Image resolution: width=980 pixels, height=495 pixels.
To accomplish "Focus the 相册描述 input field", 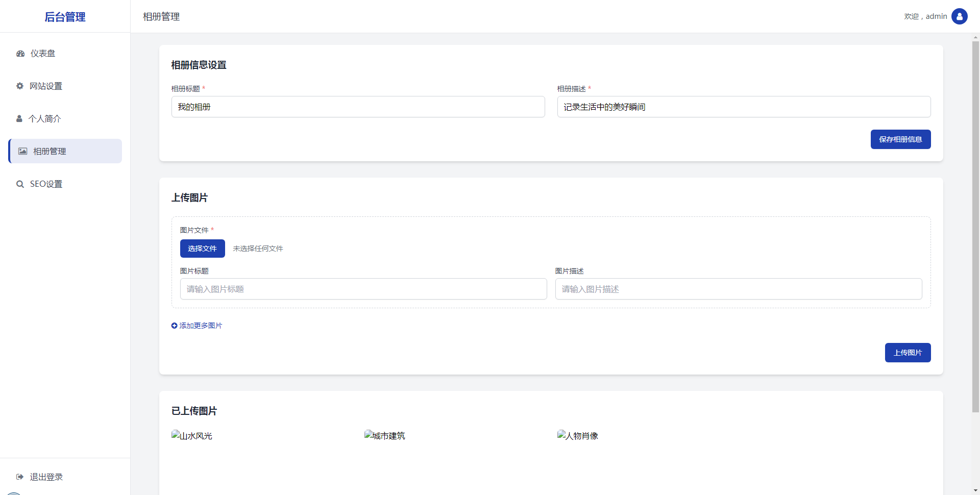I will pyautogui.click(x=744, y=107).
